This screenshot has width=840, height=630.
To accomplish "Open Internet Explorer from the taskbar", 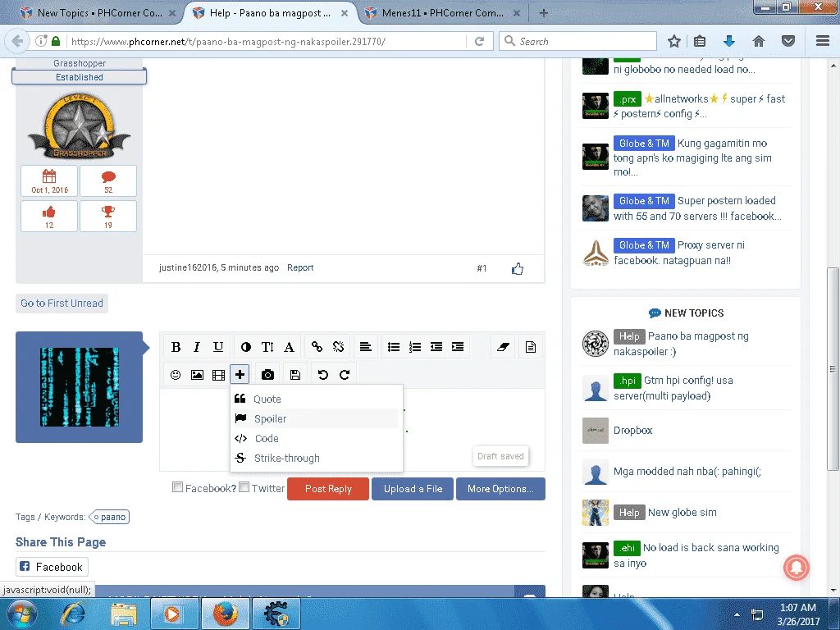I will [x=73, y=614].
